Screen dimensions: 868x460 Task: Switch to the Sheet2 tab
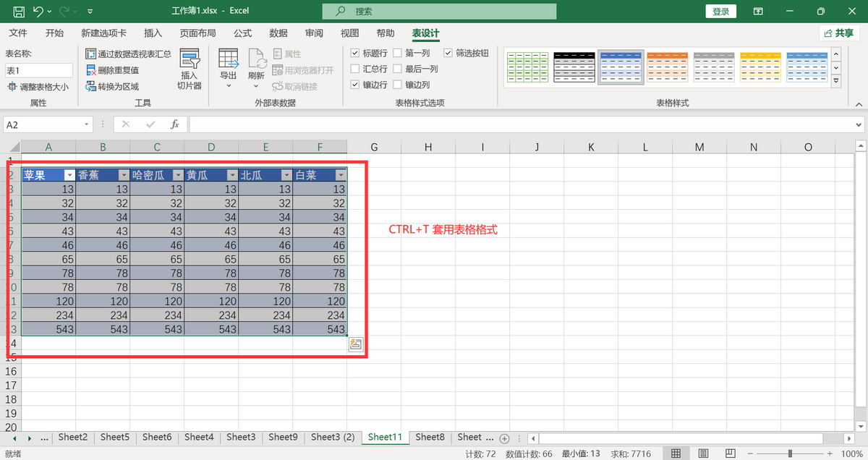(73, 437)
